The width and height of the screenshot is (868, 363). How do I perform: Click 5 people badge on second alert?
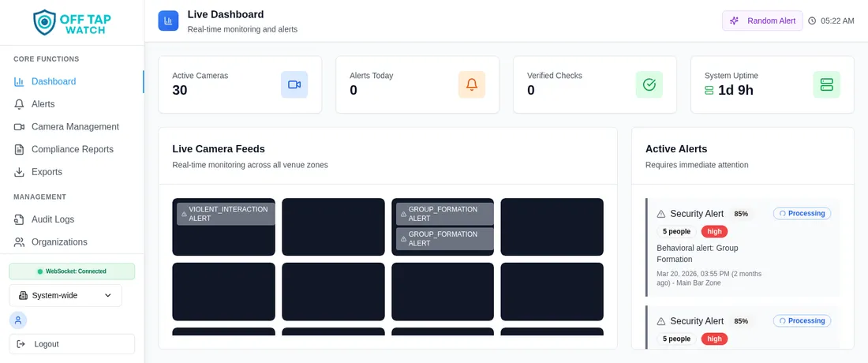[676, 339]
